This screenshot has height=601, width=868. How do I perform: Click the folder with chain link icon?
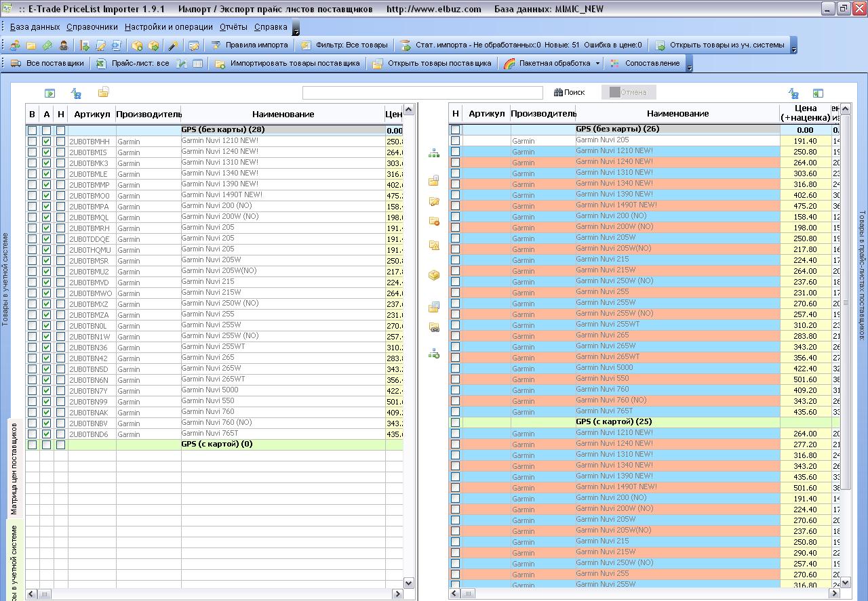pos(434,328)
